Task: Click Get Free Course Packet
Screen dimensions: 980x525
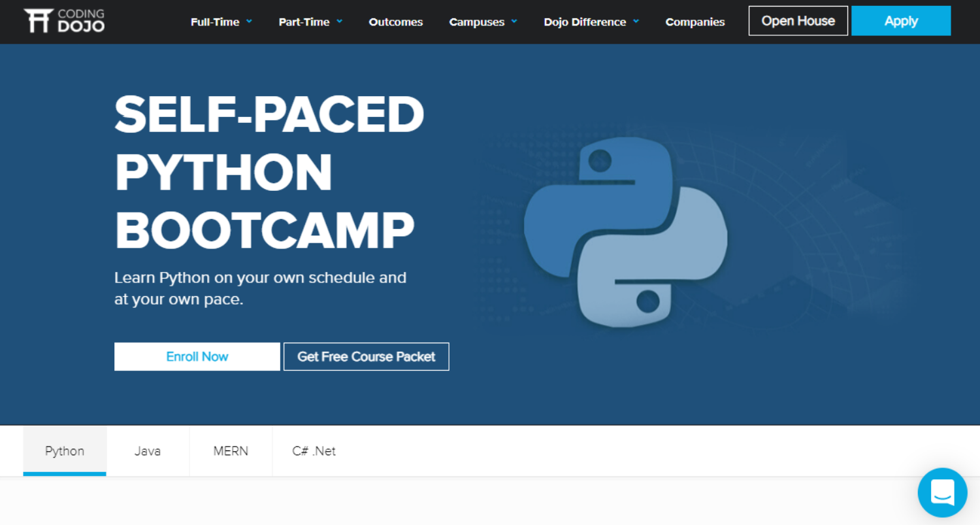Action: pos(366,356)
